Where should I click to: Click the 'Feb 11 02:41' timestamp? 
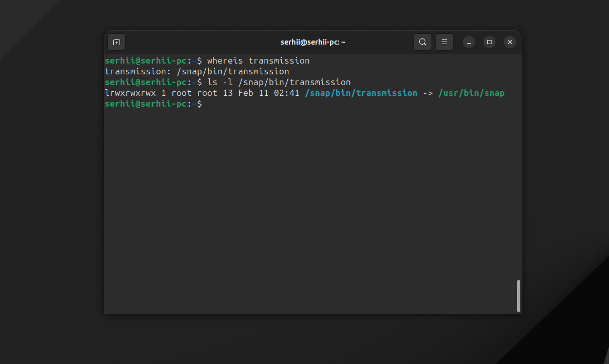coord(268,93)
